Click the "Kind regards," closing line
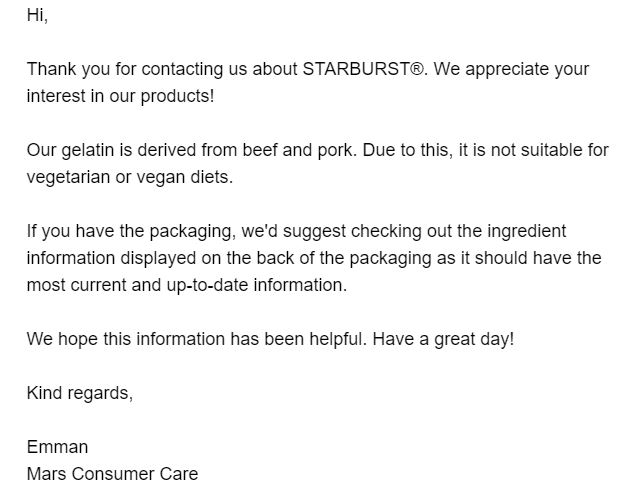This screenshot has width=638, height=494. click(80, 393)
